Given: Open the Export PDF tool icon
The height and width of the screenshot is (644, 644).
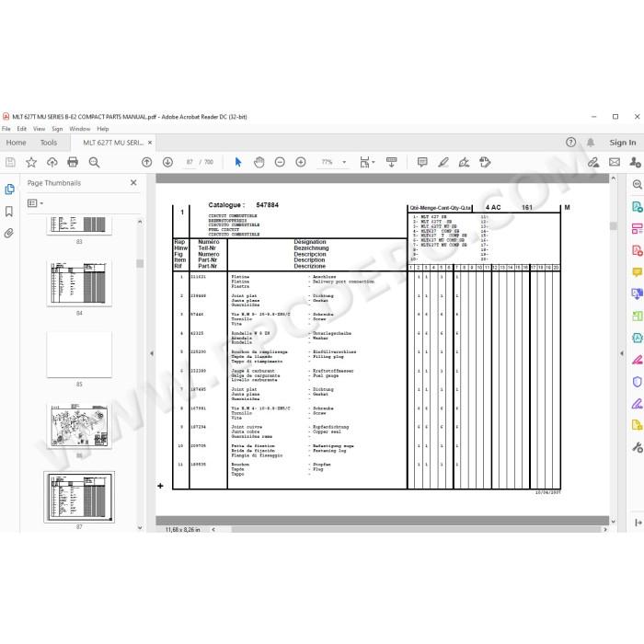Looking at the screenshot, I should (x=637, y=207).
